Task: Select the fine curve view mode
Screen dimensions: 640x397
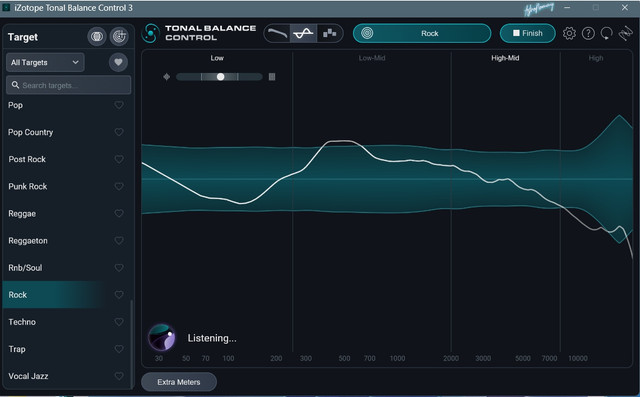Action: pos(303,33)
